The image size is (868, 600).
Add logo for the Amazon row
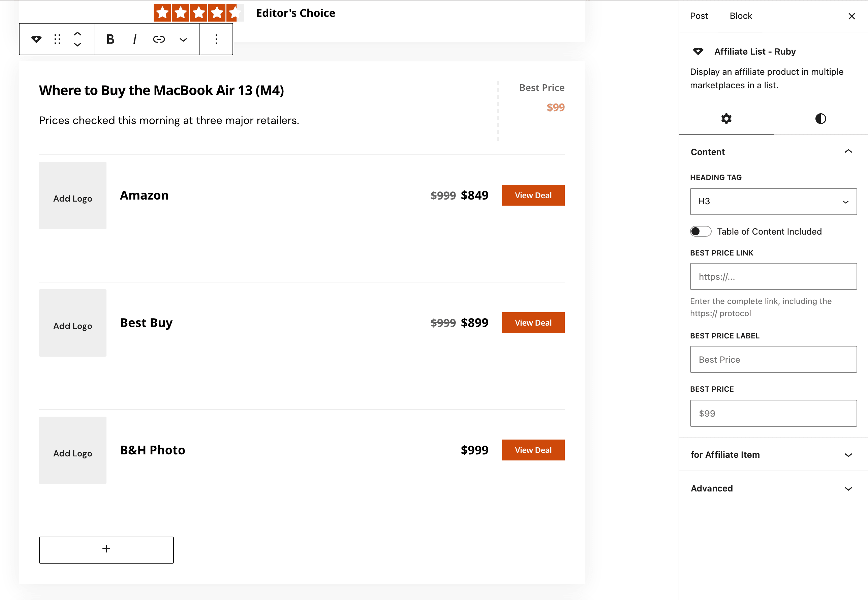click(x=72, y=196)
